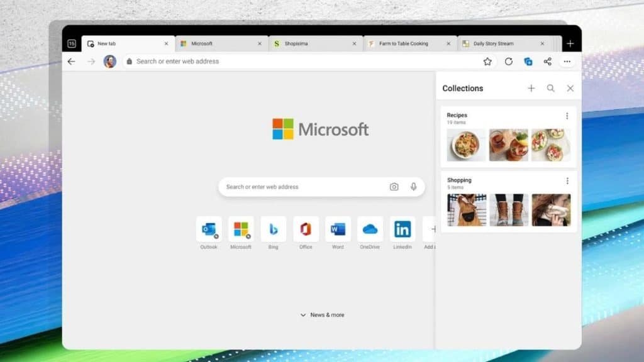The width and height of the screenshot is (644, 362).
Task: Open the first Recipes item thumbnail
Action: [465, 146]
